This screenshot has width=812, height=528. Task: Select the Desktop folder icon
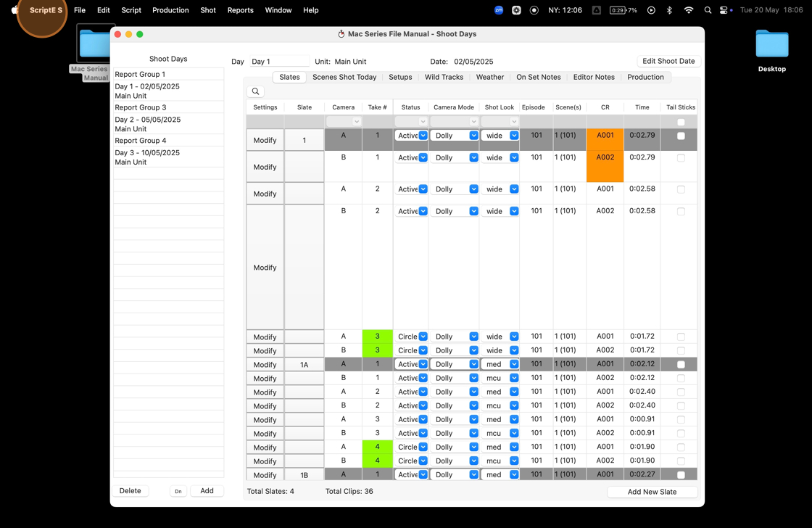pos(771,44)
